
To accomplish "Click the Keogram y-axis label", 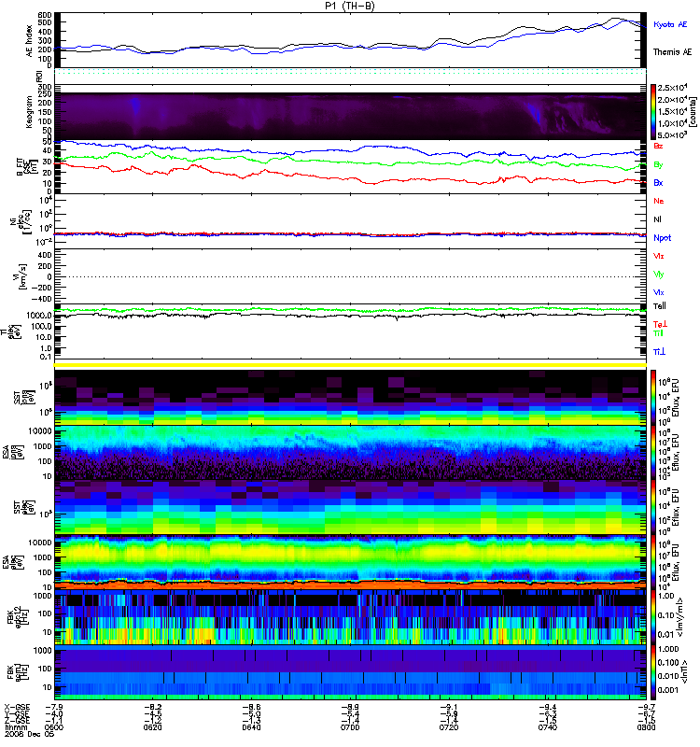I will [29, 112].
